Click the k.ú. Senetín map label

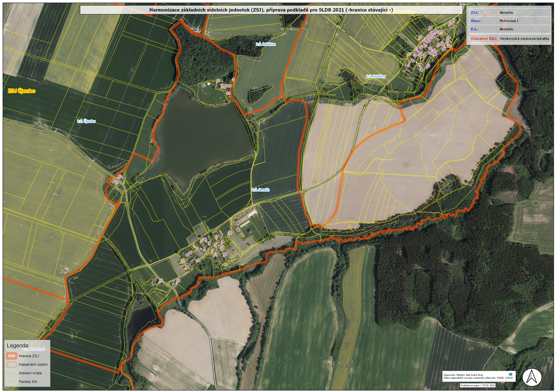pos(261,190)
